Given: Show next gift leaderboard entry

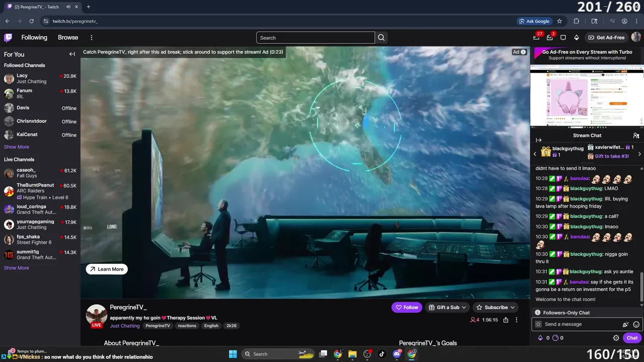Looking at the screenshot, I should point(639,154).
